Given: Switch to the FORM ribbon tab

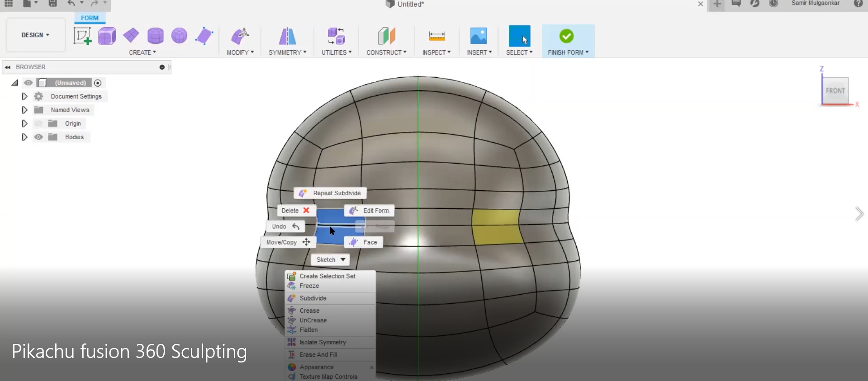Looking at the screenshot, I should click(90, 18).
